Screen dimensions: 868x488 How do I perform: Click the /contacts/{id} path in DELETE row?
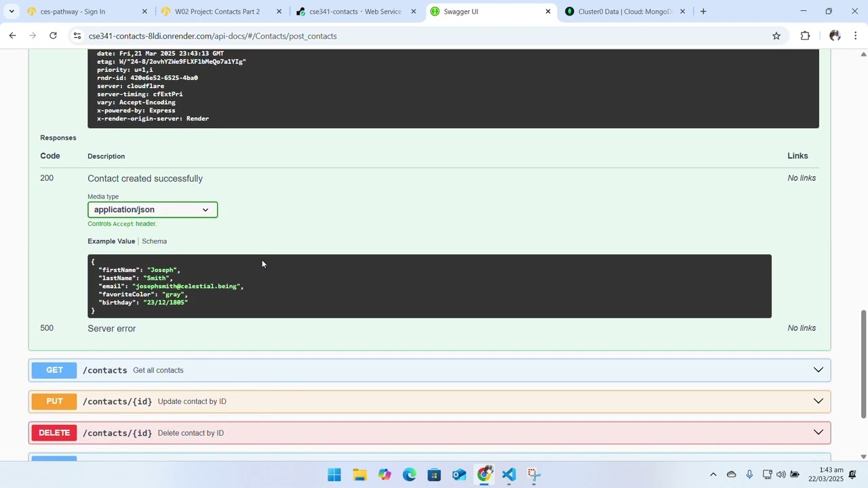117,433
